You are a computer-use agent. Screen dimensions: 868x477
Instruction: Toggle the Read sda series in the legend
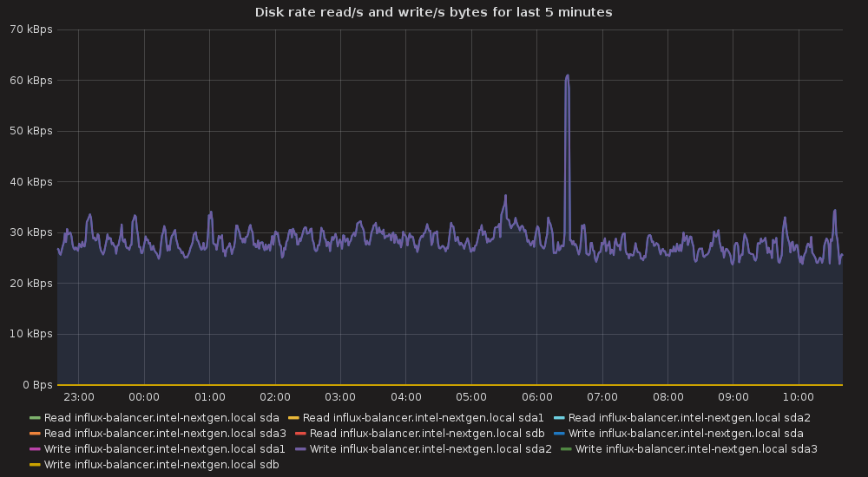[161, 418]
